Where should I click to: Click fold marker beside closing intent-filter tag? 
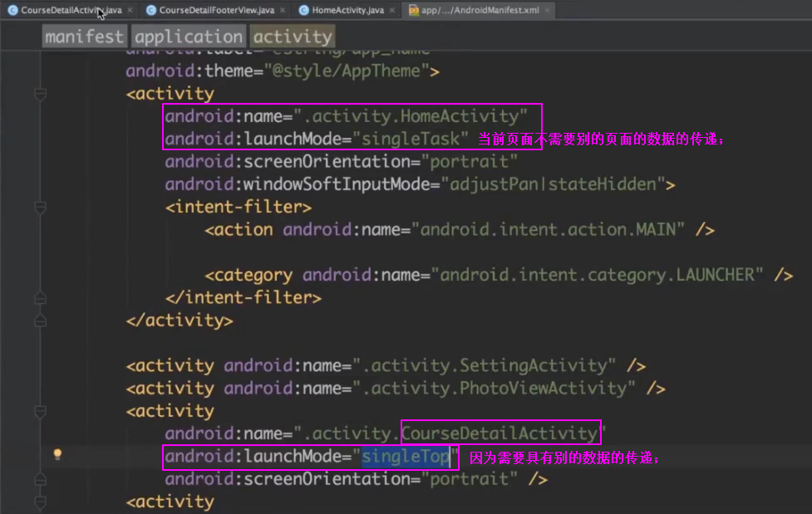pos(39,297)
